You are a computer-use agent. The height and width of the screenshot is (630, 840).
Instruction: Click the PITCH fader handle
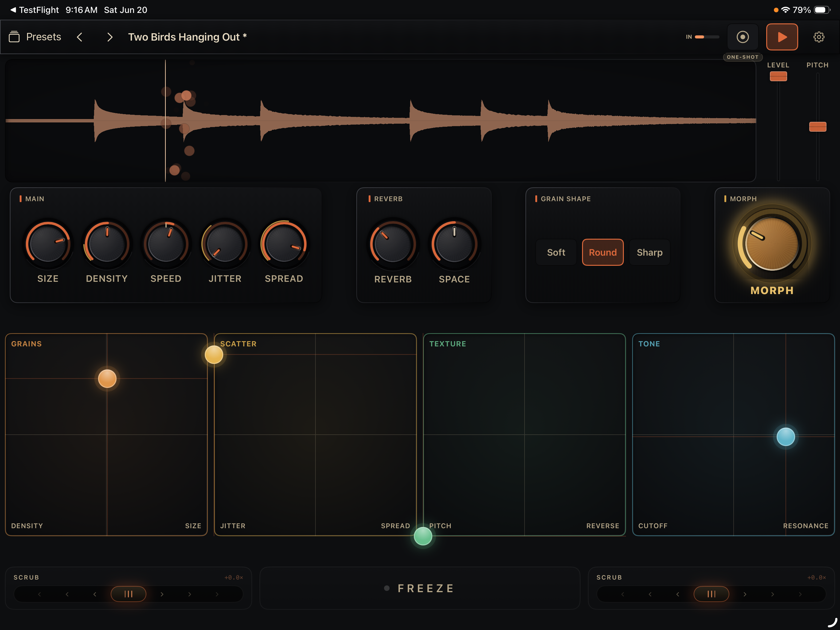[818, 126]
